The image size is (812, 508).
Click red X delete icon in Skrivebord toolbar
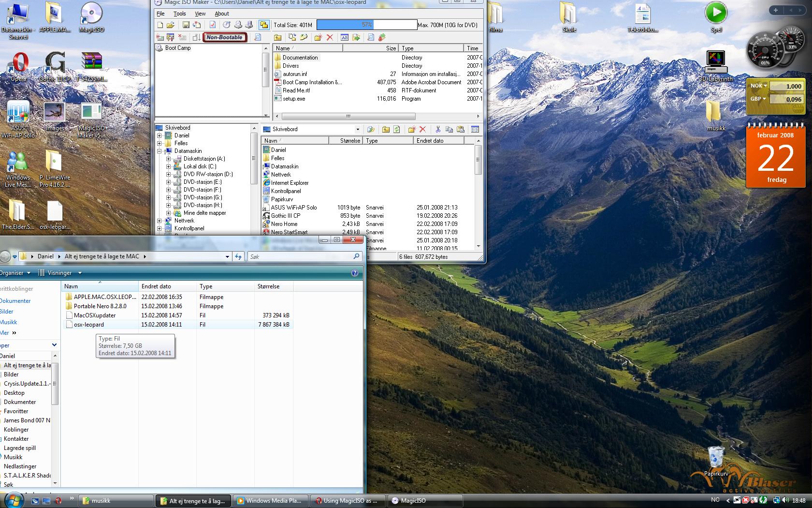click(x=423, y=129)
